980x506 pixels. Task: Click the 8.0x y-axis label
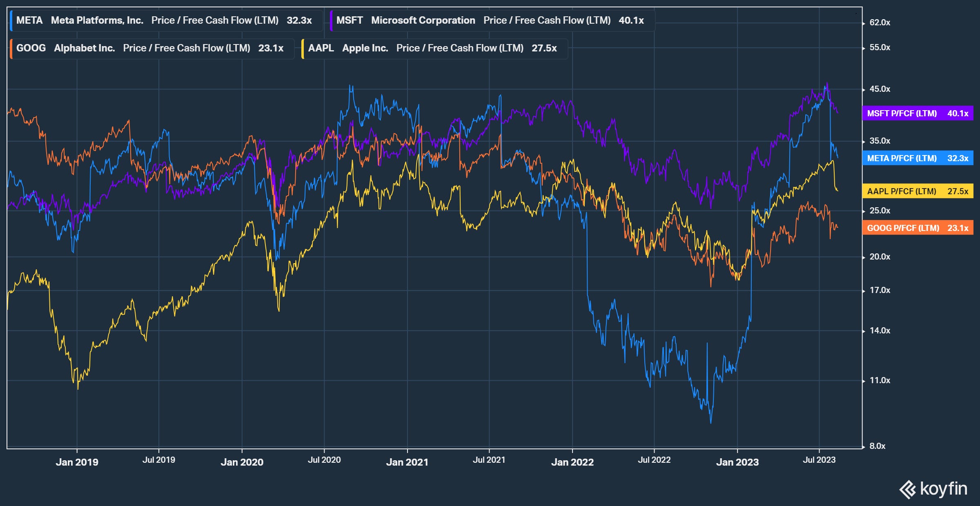point(878,446)
